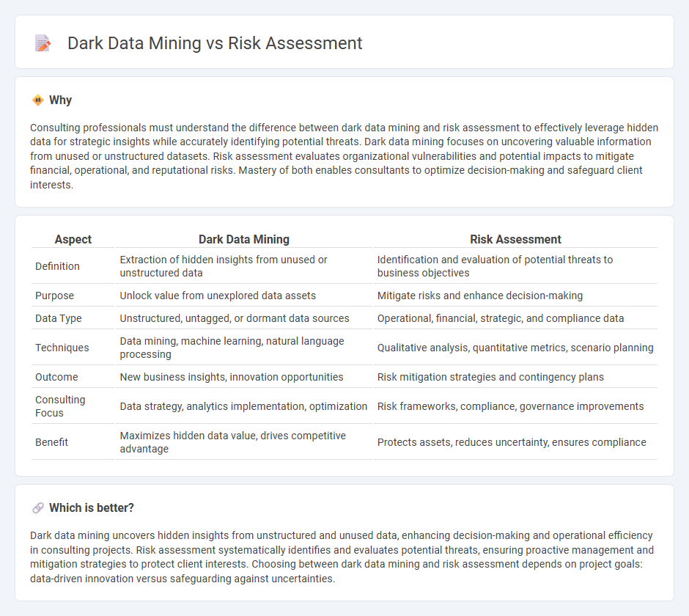This screenshot has width=689, height=616.
Task: Click cell 'New business insights, innovation opportunities'
Action: [244, 377]
